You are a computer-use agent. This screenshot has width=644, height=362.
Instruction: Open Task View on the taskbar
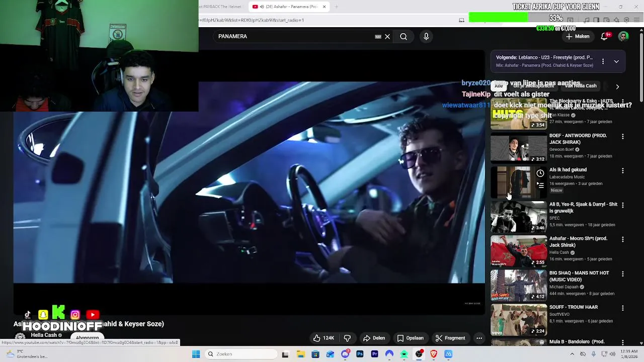point(285,354)
